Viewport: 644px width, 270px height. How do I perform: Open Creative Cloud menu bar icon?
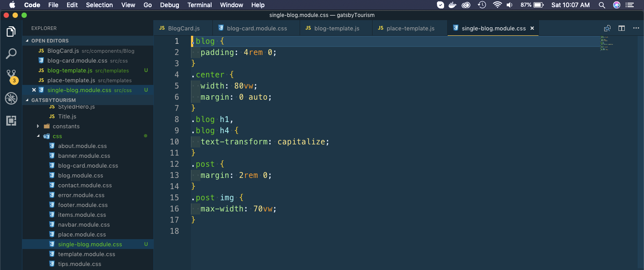(x=467, y=5)
